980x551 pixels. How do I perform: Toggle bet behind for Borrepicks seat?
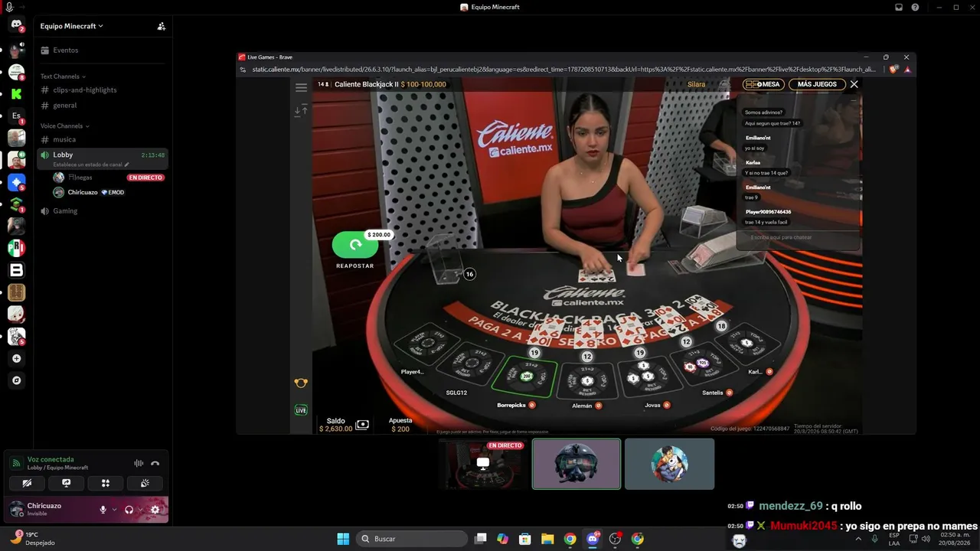coord(531,406)
